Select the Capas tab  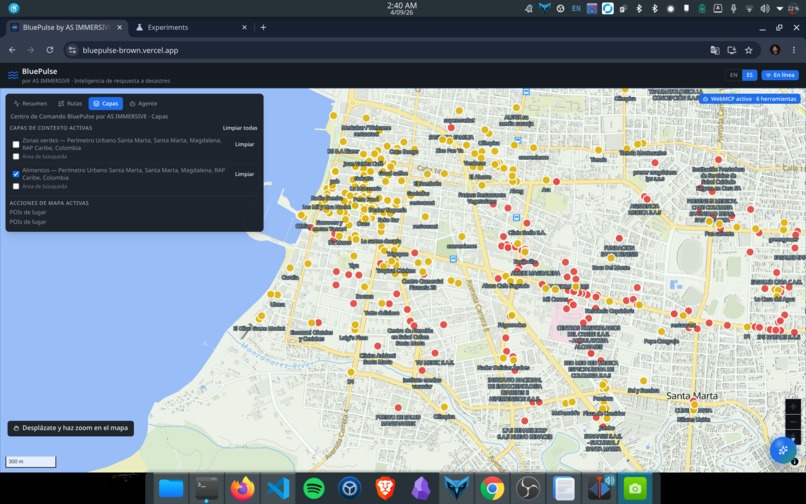105,103
